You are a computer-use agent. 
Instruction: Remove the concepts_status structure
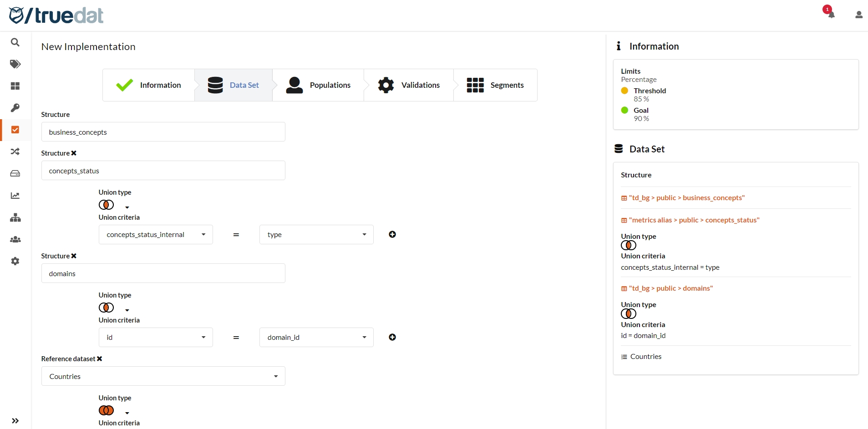(x=74, y=153)
